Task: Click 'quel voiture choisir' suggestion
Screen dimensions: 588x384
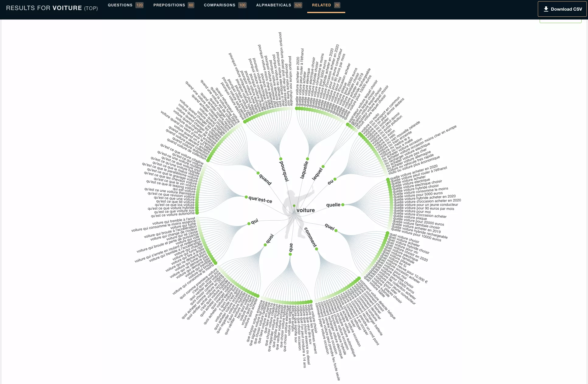Action: 404,238
